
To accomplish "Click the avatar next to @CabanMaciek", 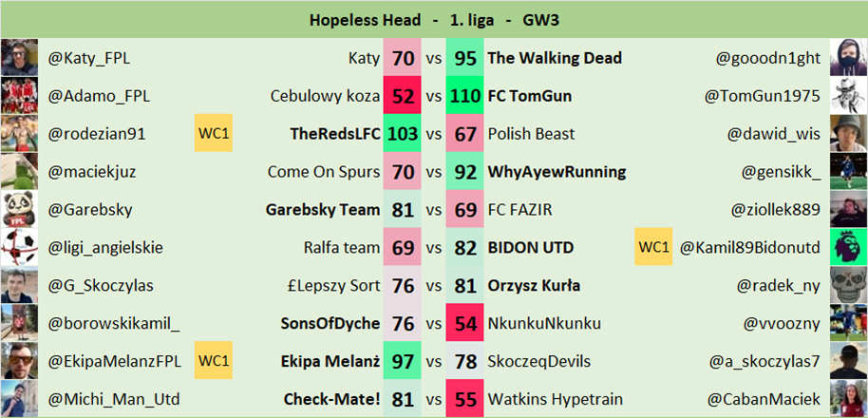I will pyautogui.click(x=848, y=399).
